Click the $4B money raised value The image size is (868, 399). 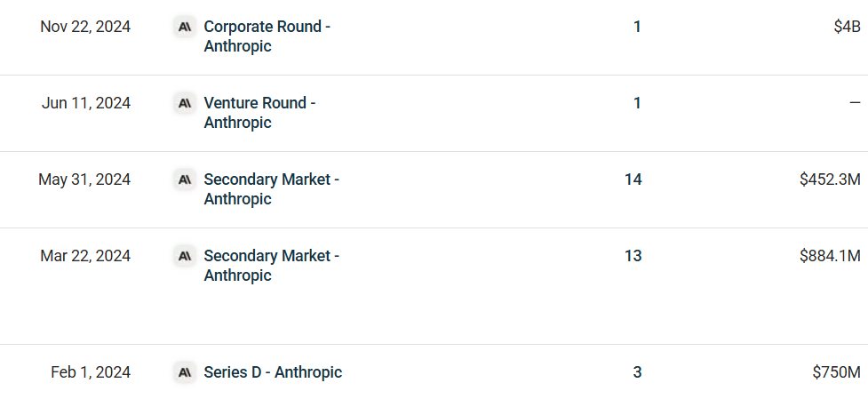[x=848, y=27]
